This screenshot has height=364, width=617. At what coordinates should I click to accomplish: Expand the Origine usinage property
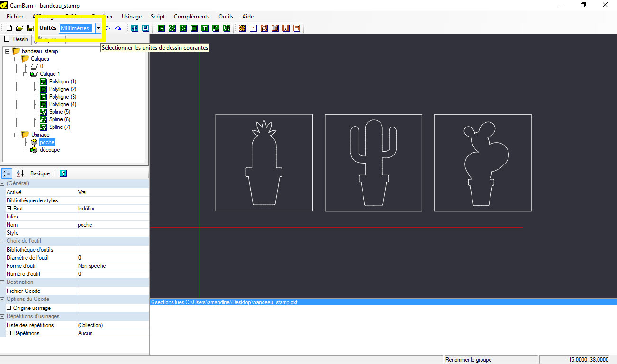[9, 308]
